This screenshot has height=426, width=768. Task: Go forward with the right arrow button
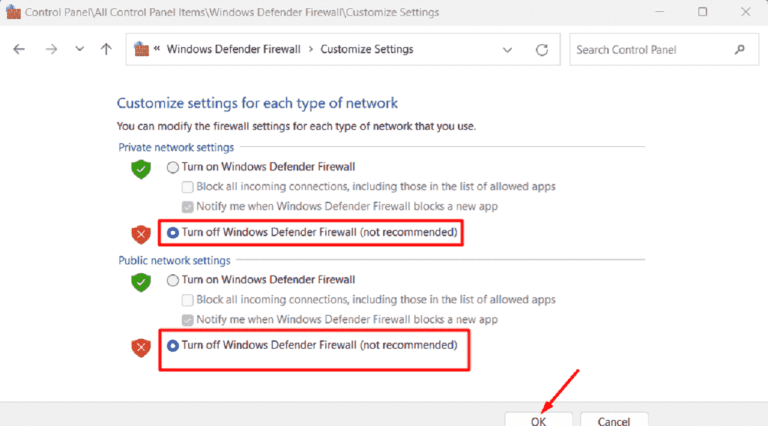[x=51, y=49]
